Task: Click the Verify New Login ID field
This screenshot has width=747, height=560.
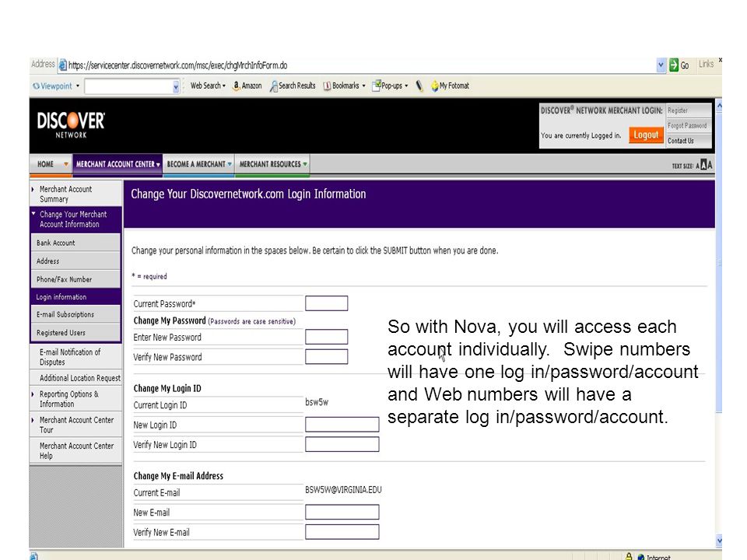Action: 342,444
